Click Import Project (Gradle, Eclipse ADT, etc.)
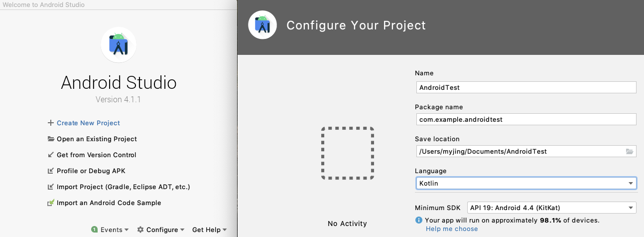 point(123,187)
